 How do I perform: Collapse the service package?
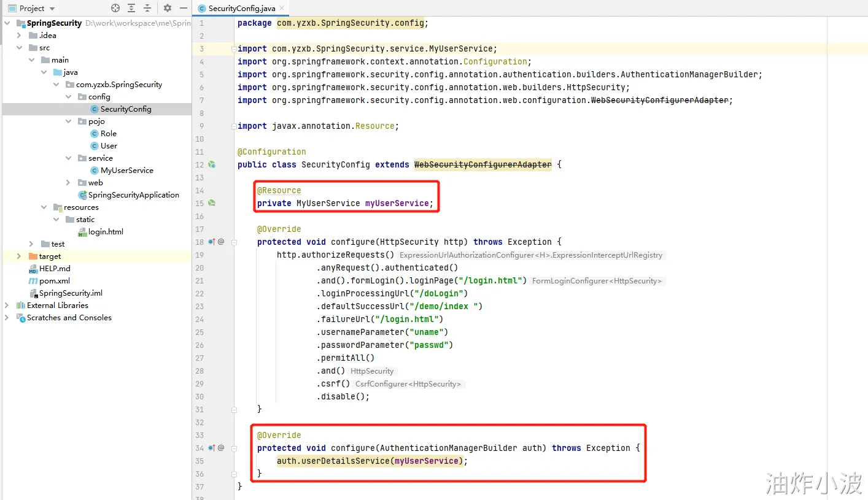coord(69,158)
